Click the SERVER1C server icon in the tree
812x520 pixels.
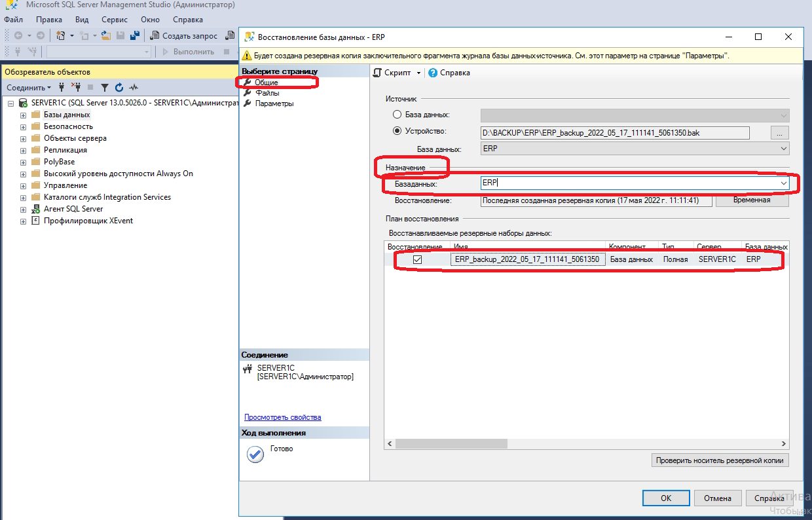tap(24, 103)
